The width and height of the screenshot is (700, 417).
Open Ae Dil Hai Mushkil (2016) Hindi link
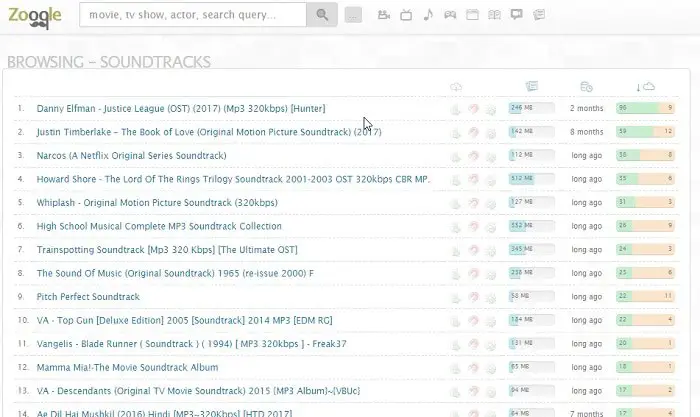164,413
